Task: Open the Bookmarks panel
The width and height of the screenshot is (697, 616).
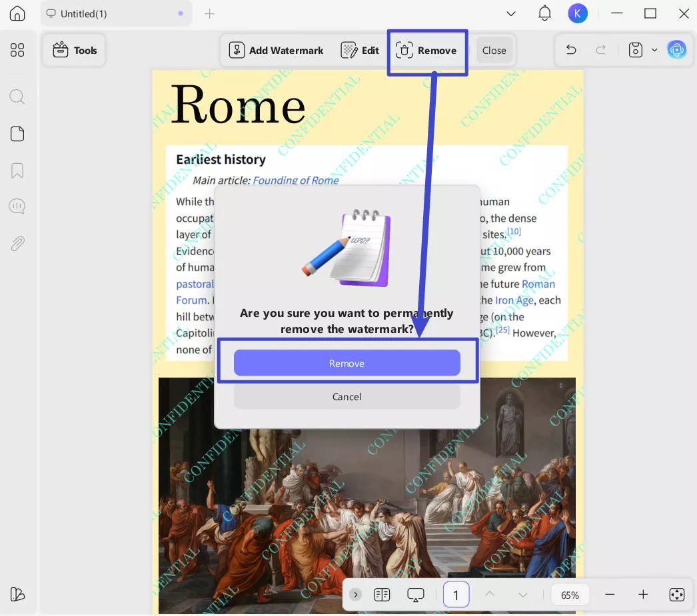Action: click(17, 171)
